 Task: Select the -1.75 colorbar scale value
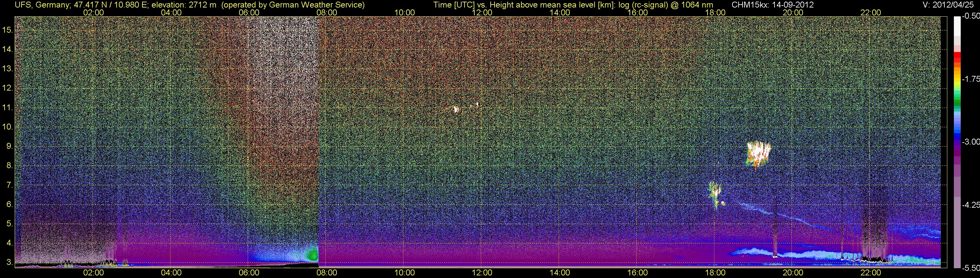pyautogui.click(x=971, y=79)
